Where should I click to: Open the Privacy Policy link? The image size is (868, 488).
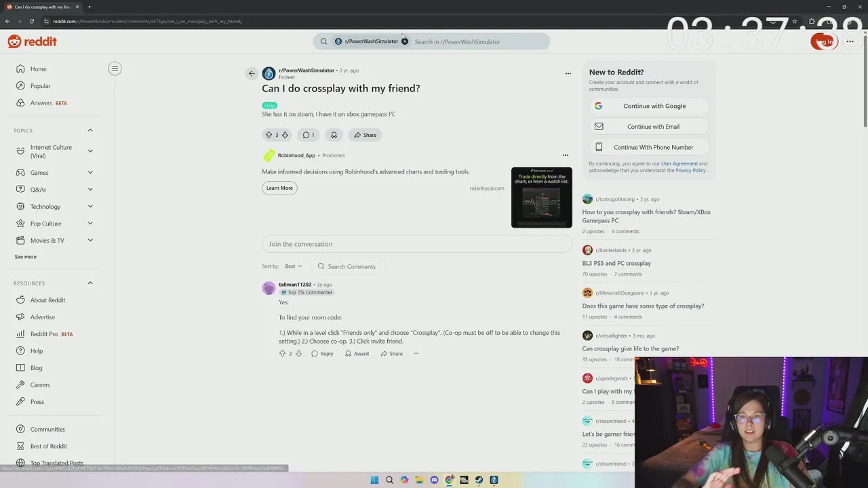pyautogui.click(x=690, y=170)
